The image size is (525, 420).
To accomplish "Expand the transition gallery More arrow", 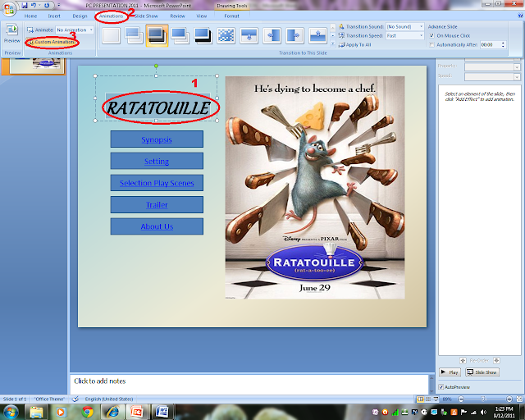I will (333, 43).
